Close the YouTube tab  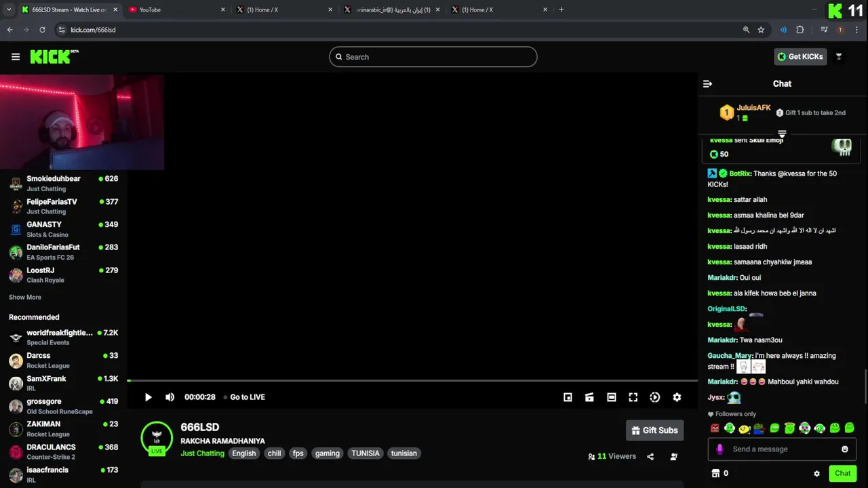(222, 9)
